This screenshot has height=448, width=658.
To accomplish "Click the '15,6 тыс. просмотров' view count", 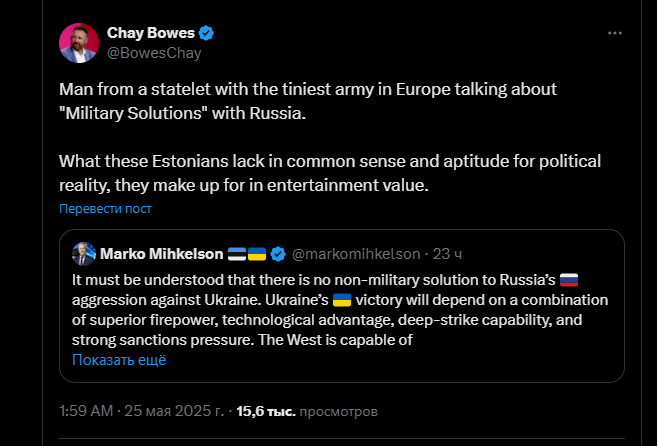I will tap(306, 411).
